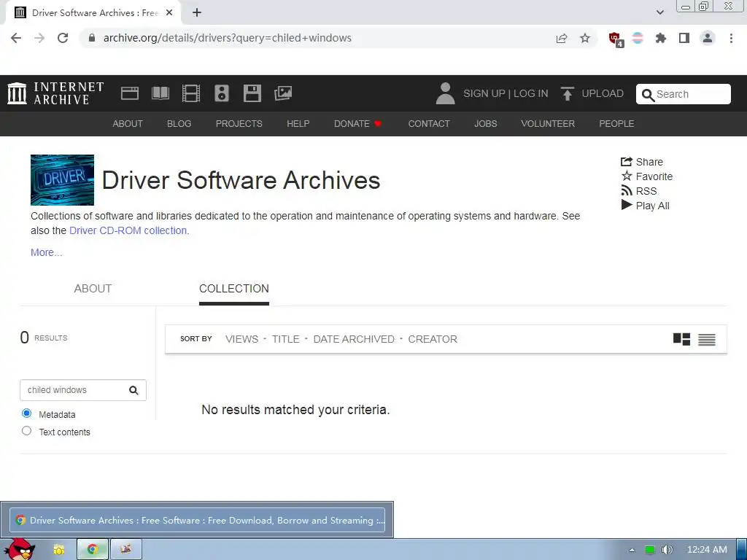
Task: Open Chrome three-dot menu
Action: 731,38
